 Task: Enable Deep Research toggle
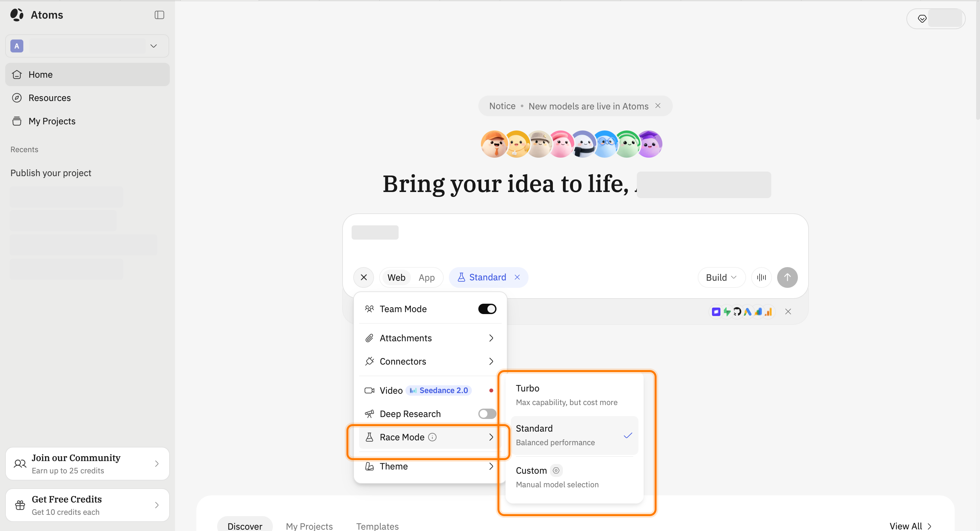487,413
